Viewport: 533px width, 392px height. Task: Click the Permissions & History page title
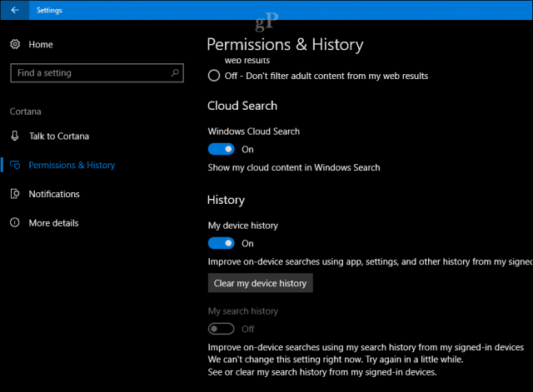285,44
